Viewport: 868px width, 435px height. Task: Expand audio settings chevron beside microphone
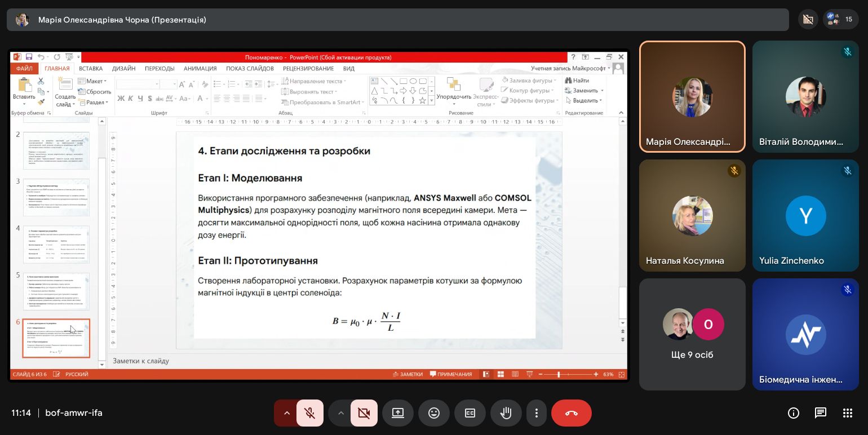coord(286,413)
